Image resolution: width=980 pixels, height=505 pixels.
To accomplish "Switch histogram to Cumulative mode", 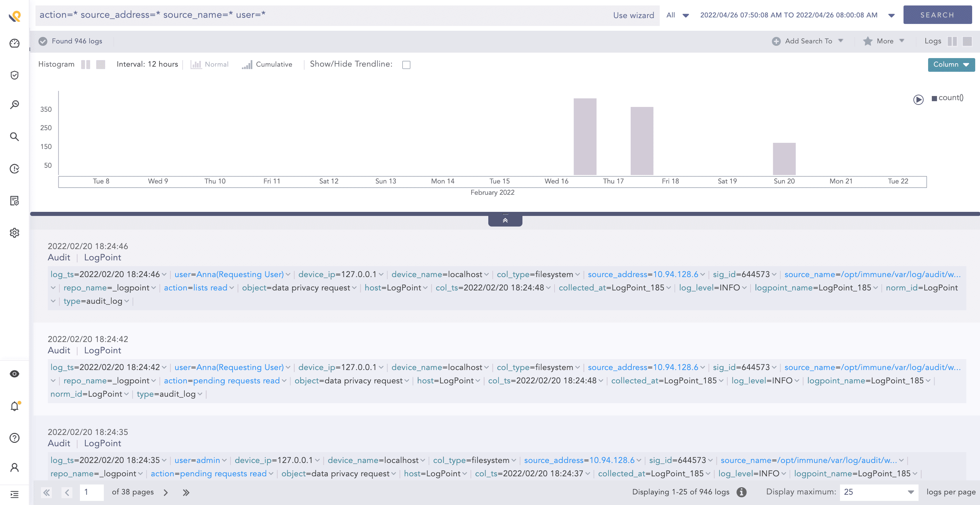I will click(x=267, y=64).
